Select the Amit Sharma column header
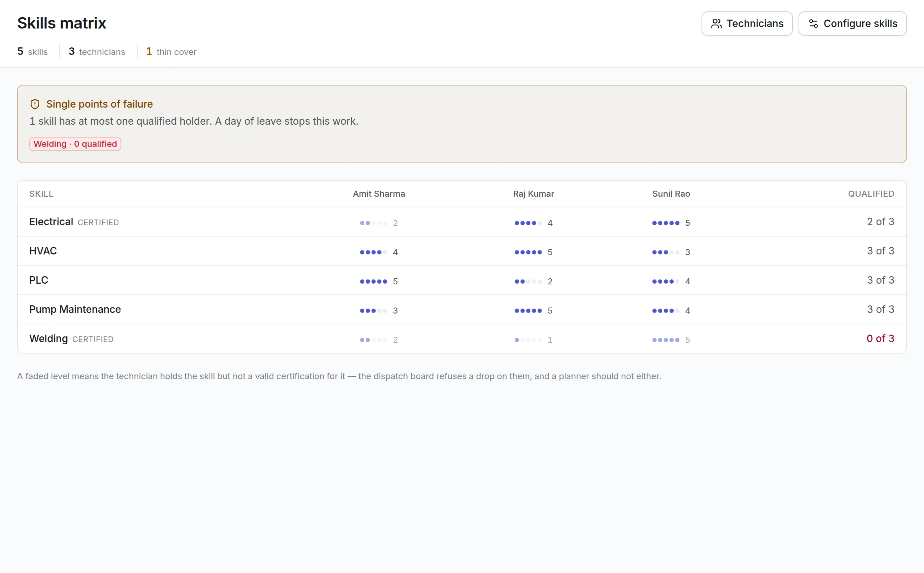924x573 pixels. click(x=379, y=193)
